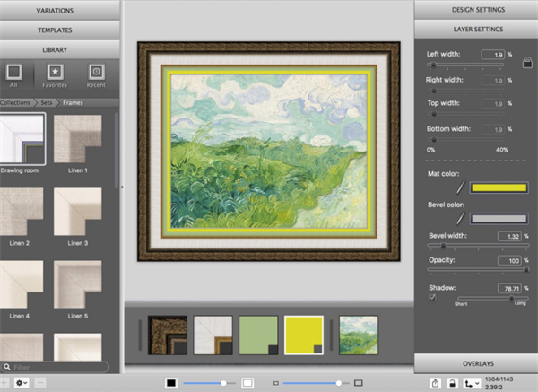This screenshot has height=392, width=538.
Task: Select the yellow mat layer
Action: 304,335
